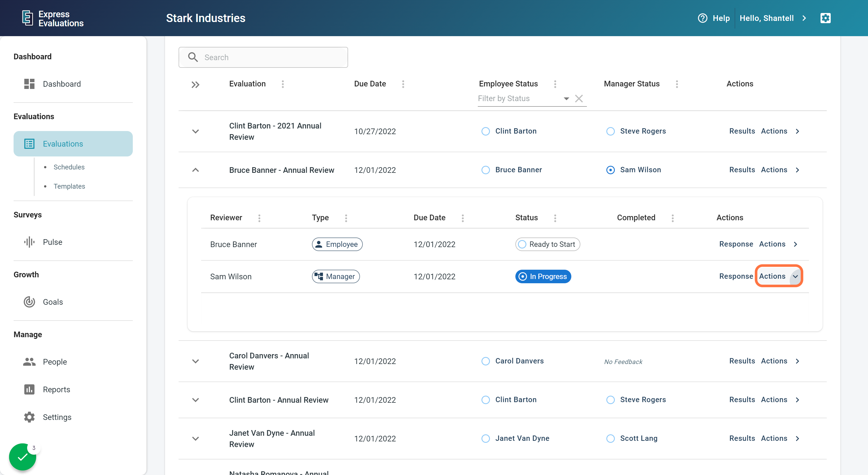Click the Goals target icon in sidebar
Screen dimensions: 868x475
point(29,302)
